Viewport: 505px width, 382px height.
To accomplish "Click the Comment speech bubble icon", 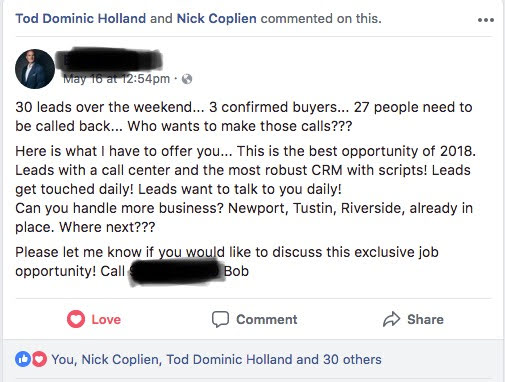I will pos(220,319).
